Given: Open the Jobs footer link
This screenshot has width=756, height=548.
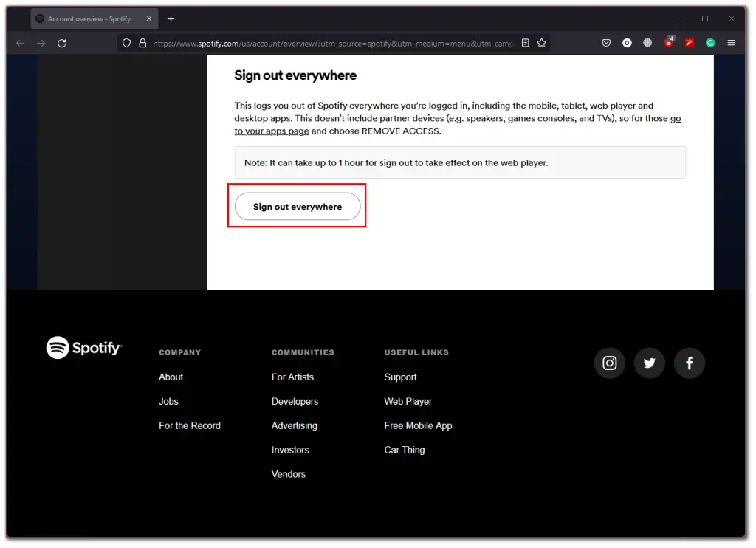Looking at the screenshot, I should click(169, 402).
